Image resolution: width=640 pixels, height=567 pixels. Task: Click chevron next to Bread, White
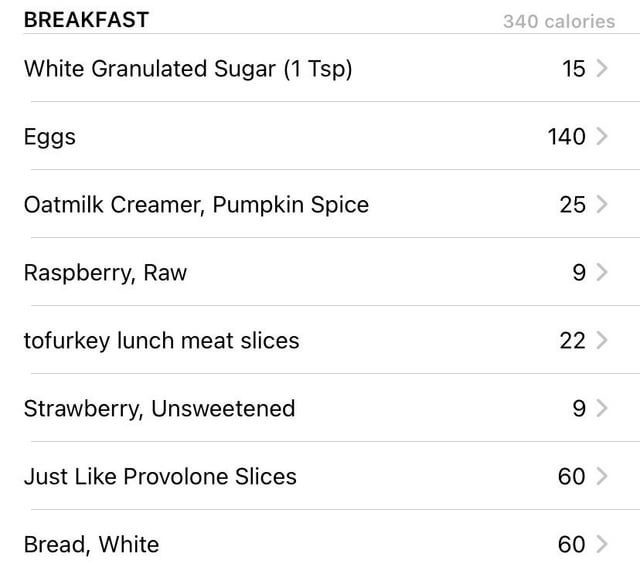tap(602, 544)
